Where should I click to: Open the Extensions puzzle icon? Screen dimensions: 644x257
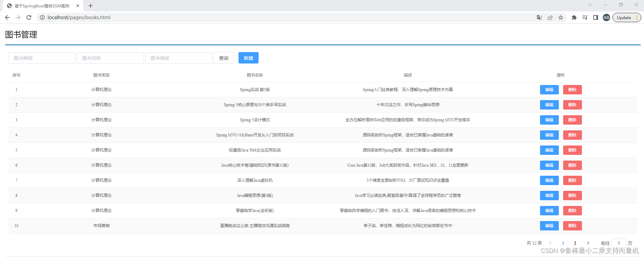click(574, 17)
